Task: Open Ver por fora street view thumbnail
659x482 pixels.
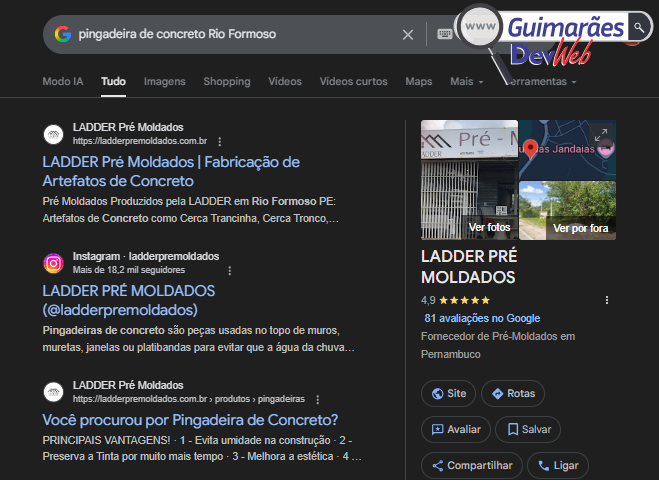Action: pyautogui.click(x=567, y=211)
